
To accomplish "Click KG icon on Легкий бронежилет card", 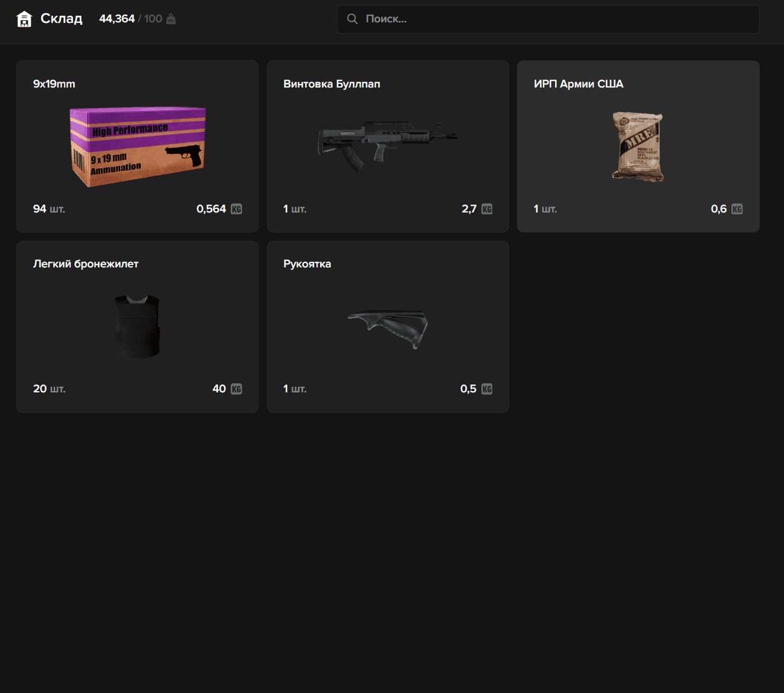I will pos(236,389).
